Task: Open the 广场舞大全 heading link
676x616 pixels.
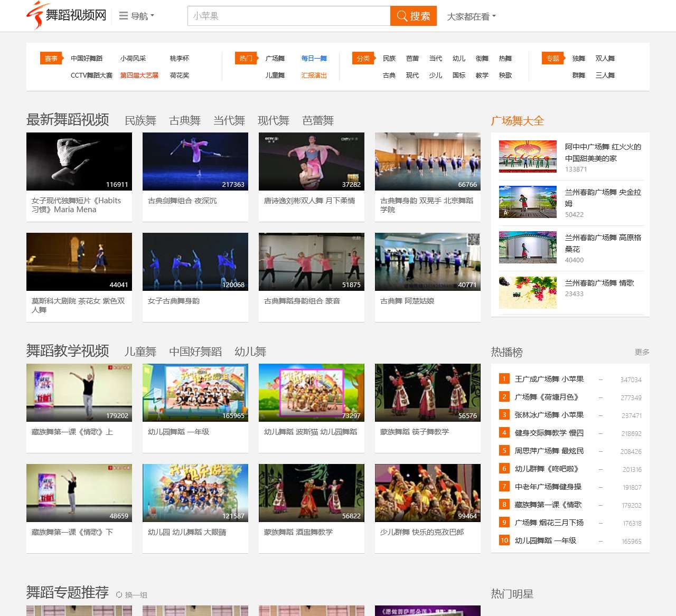Action: pyautogui.click(x=517, y=121)
